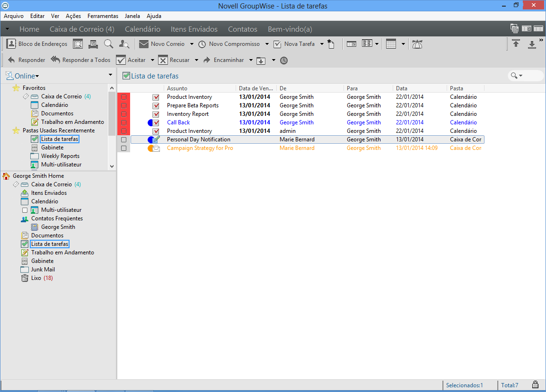Open the Novo Compromisso dropdown arrow
The height and width of the screenshot is (392, 546).
pos(267,44)
